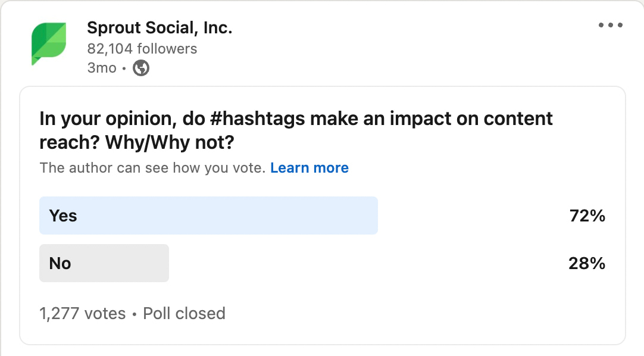Click the Poll closed label
Image resolution: width=644 pixels, height=356 pixels.
coord(183,313)
